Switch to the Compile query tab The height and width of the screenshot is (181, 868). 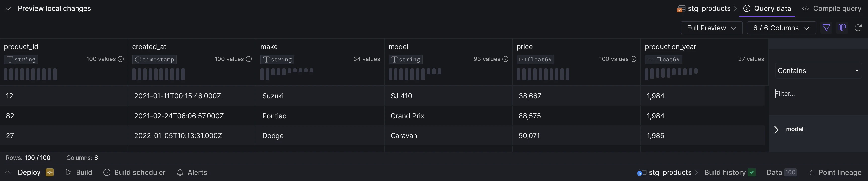tap(831, 9)
